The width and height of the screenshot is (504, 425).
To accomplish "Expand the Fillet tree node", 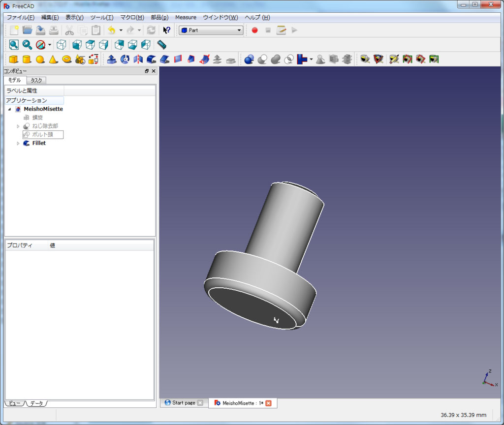I will tap(18, 144).
